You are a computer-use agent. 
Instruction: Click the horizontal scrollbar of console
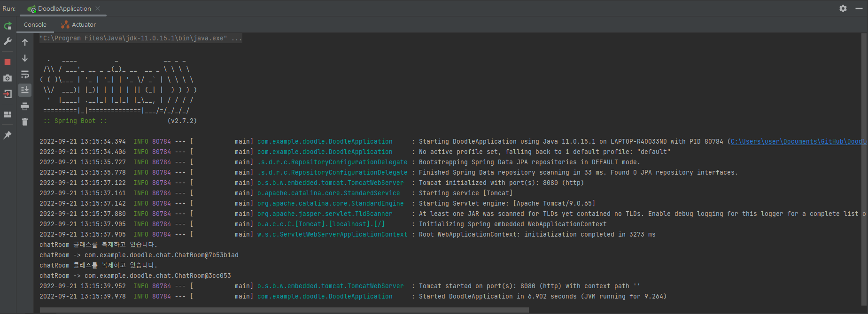tap(284, 310)
